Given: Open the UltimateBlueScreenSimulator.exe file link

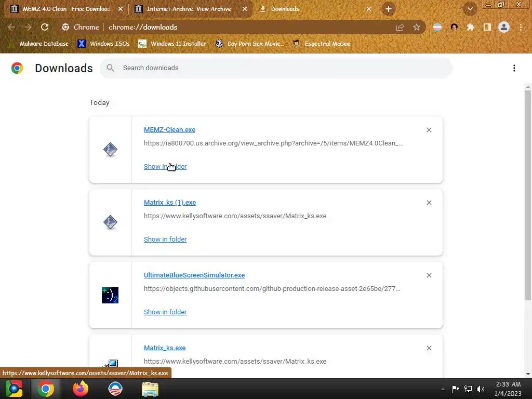Looking at the screenshot, I should [x=194, y=275].
